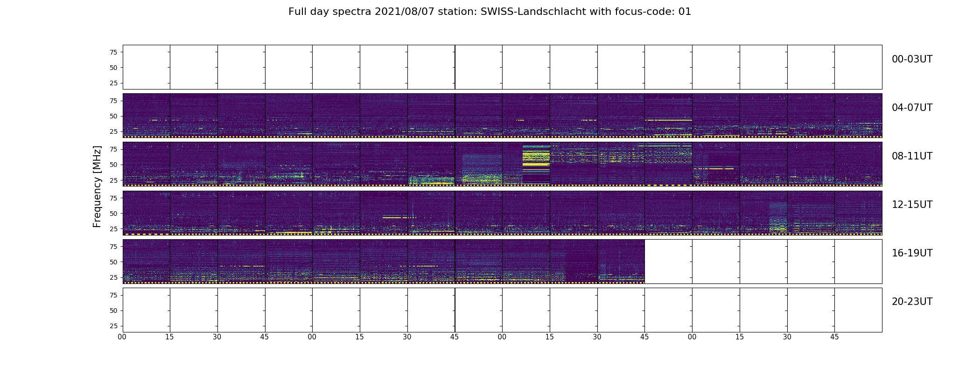Click the "12-15UT" row label

tap(912, 205)
